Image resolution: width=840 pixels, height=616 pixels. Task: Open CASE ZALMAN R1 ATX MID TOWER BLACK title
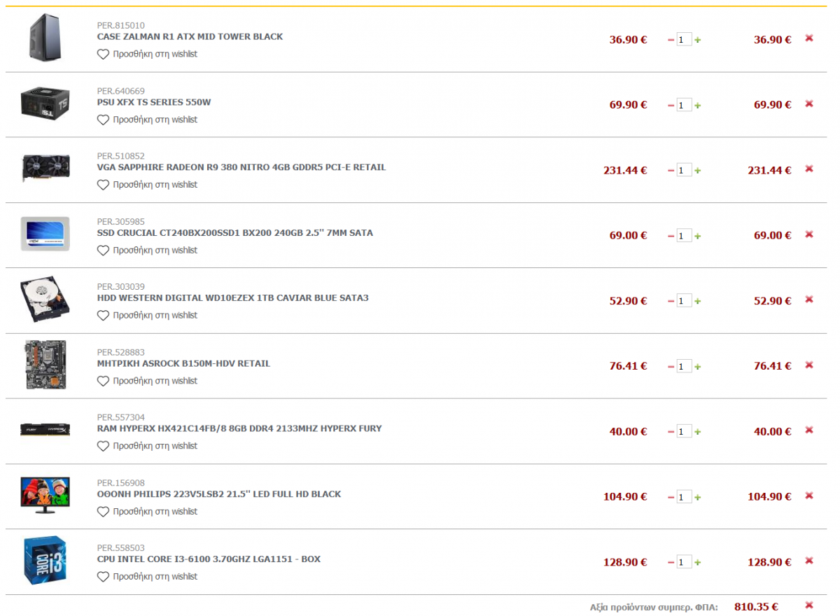[190, 36]
